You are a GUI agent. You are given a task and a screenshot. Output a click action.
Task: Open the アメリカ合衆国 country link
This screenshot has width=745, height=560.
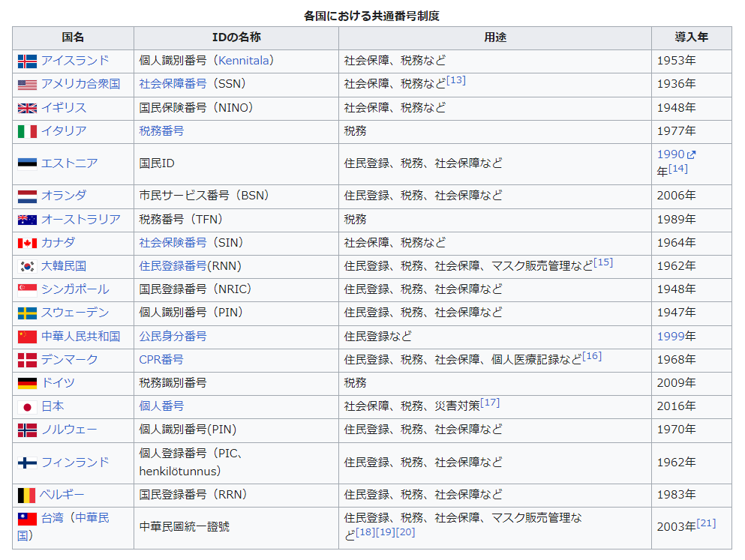coord(81,84)
